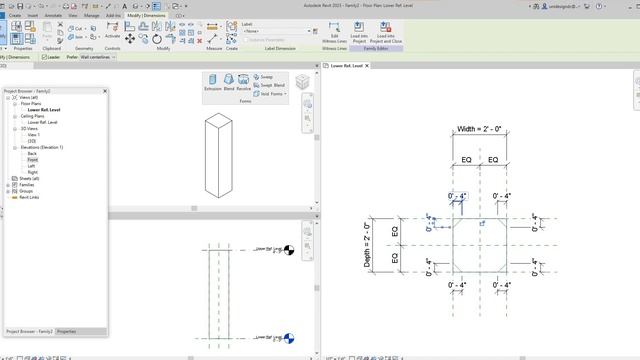This screenshot has height=360, width=640.
Task: Click the Copy tool icon next to Move
Action: [x=143, y=39]
